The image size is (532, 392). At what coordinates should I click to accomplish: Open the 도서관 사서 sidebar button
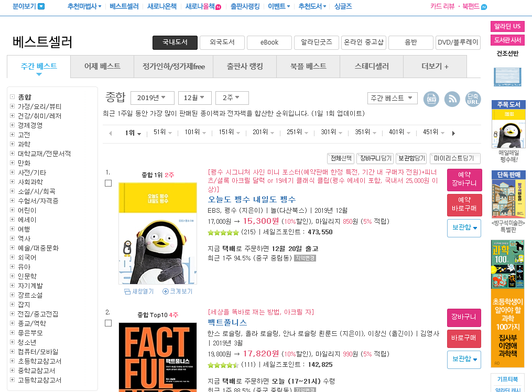507,40
